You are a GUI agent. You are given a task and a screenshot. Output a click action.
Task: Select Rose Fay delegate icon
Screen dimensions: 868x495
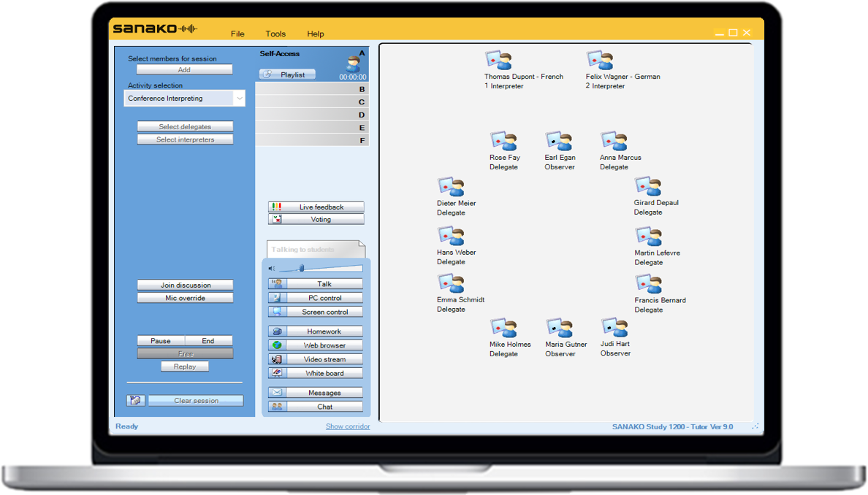click(x=503, y=142)
